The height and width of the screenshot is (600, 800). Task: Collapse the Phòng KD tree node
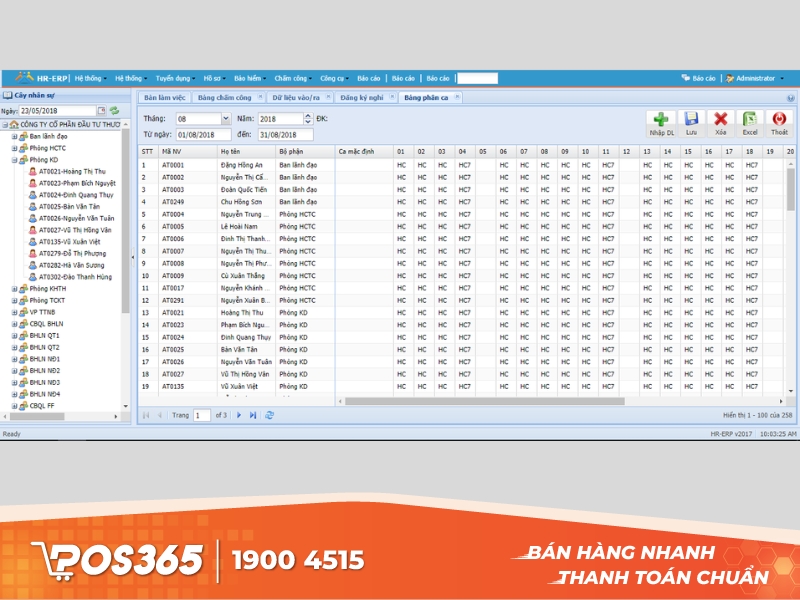tap(14, 159)
